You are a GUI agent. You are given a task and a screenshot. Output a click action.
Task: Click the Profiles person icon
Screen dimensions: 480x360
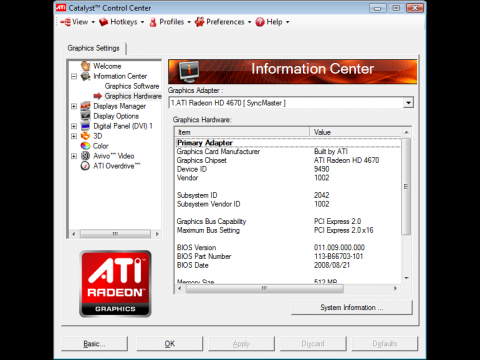coord(153,22)
